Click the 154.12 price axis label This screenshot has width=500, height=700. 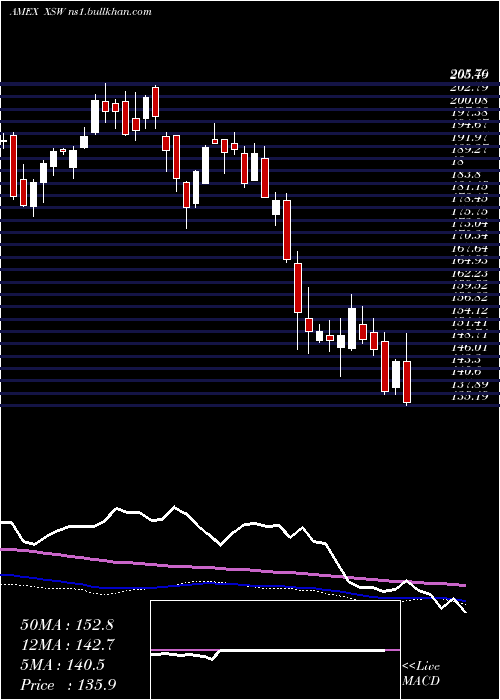(x=468, y=310)
